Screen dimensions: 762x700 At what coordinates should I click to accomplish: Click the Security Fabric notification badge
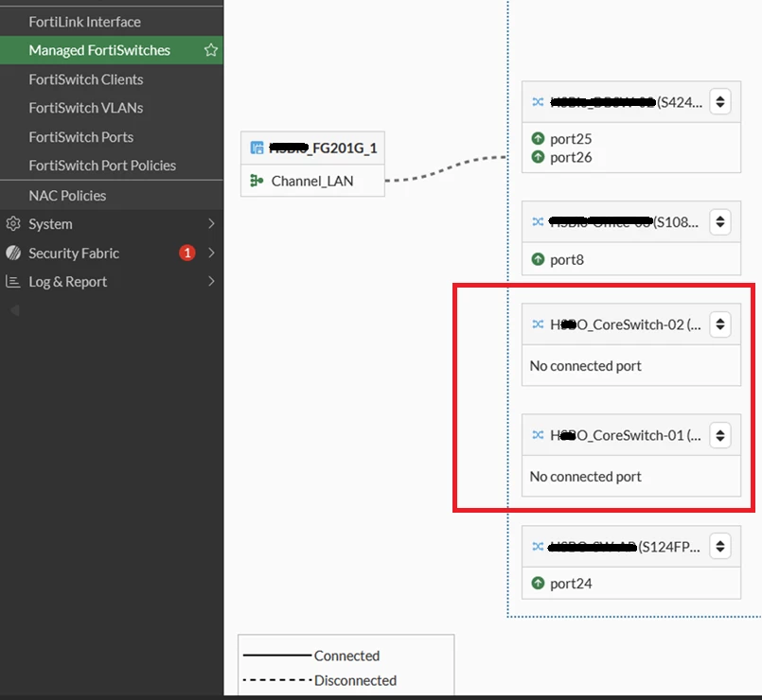coord(187,253)
